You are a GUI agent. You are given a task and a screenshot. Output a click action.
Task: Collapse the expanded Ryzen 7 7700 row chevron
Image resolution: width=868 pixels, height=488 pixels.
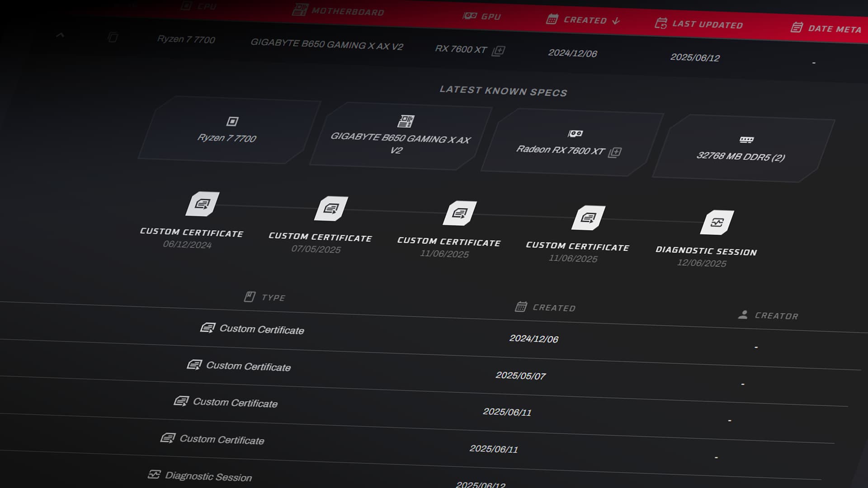click(60, 35)
